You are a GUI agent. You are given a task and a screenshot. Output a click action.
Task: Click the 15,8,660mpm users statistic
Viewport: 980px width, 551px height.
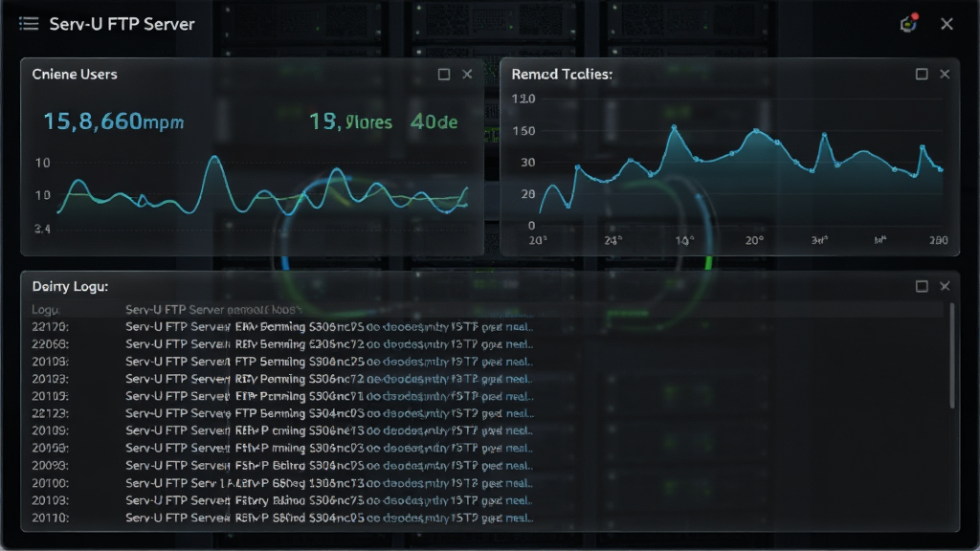click(x=114, y=121)
